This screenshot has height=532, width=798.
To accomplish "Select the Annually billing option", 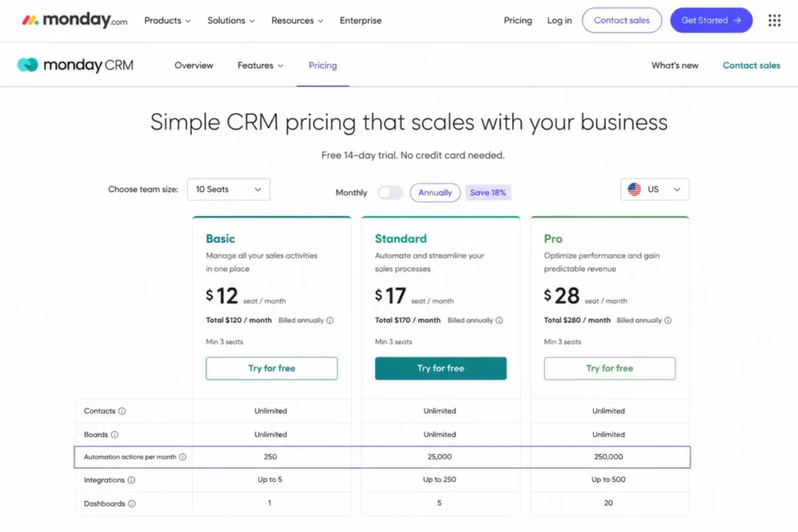I will [435, 192].
